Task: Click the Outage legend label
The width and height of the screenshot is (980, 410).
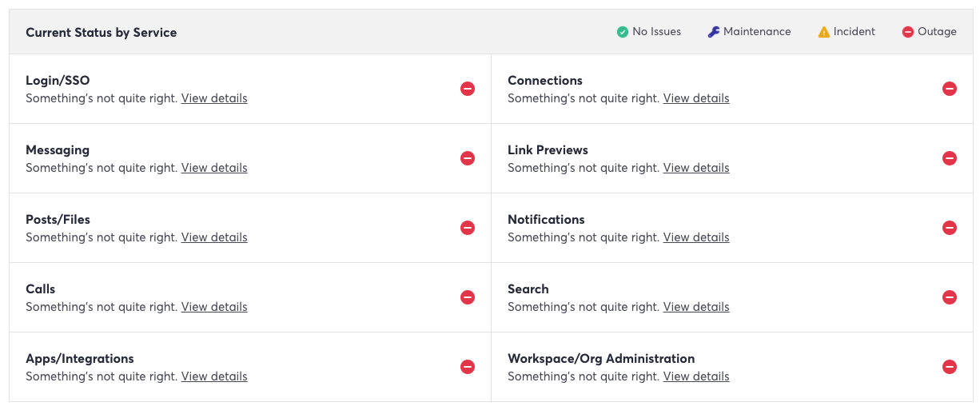Action: pos(937,32)
